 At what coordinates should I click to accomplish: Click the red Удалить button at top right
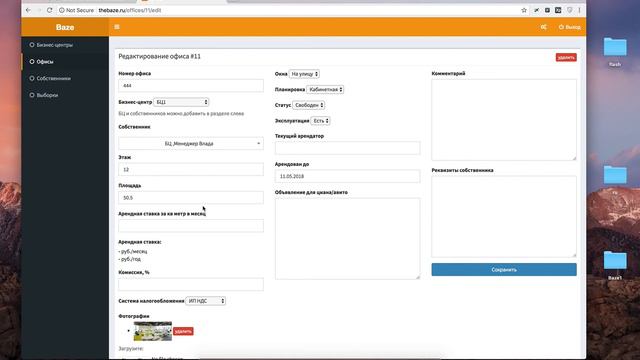(566, 58)
